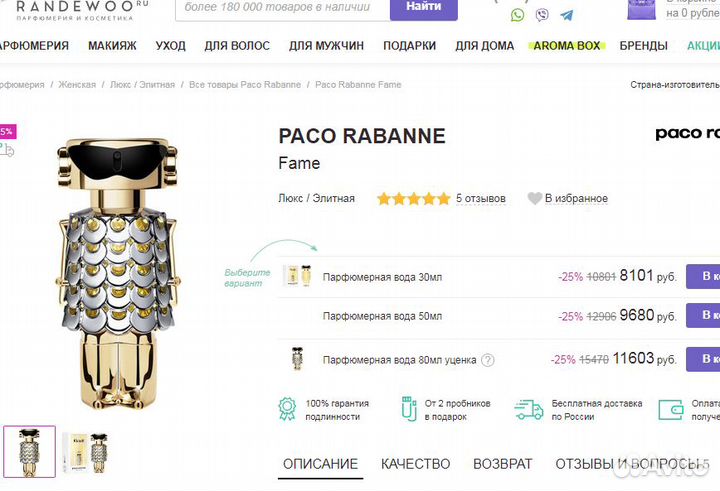This screenshot has height=491, width=720.
Task: Go to Люкс / Элитная breadcrumb
Action: point(143,85)
